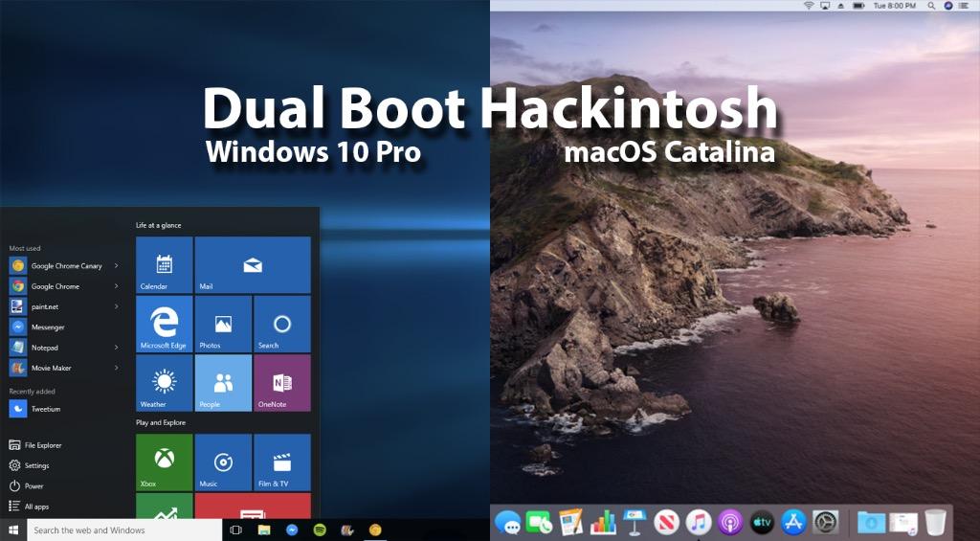The height and width of the screenshot is (541, 980).
Task: Launch the Microsoft Edge tile
Action: tap(164, 324)
